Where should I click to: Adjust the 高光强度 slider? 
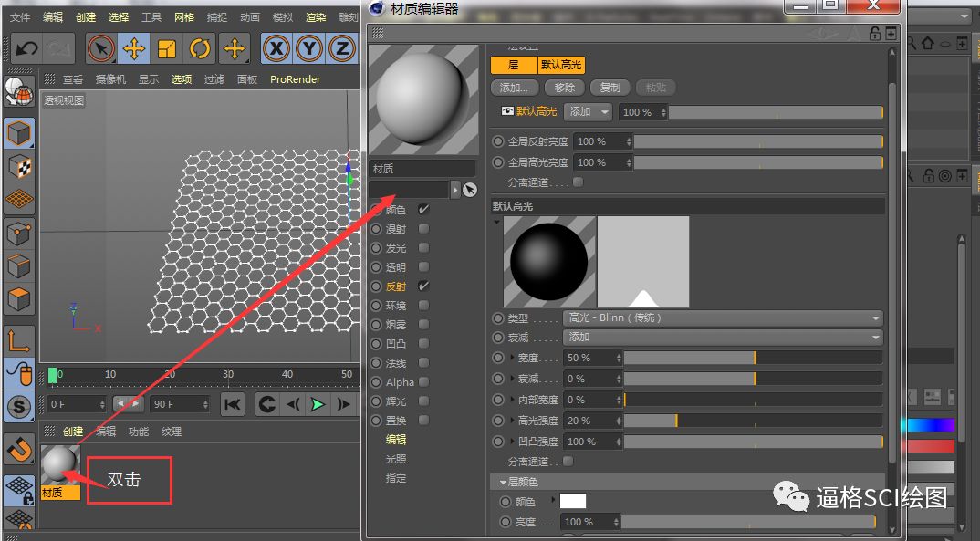pyautogui.click(x=753, y=421)
